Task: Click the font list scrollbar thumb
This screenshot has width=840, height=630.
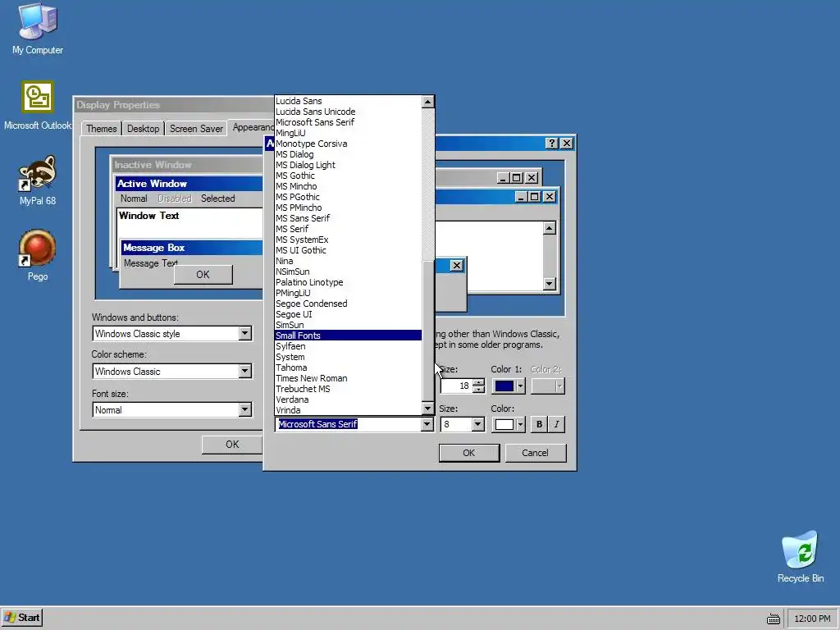Action: [x=427, y=331]
